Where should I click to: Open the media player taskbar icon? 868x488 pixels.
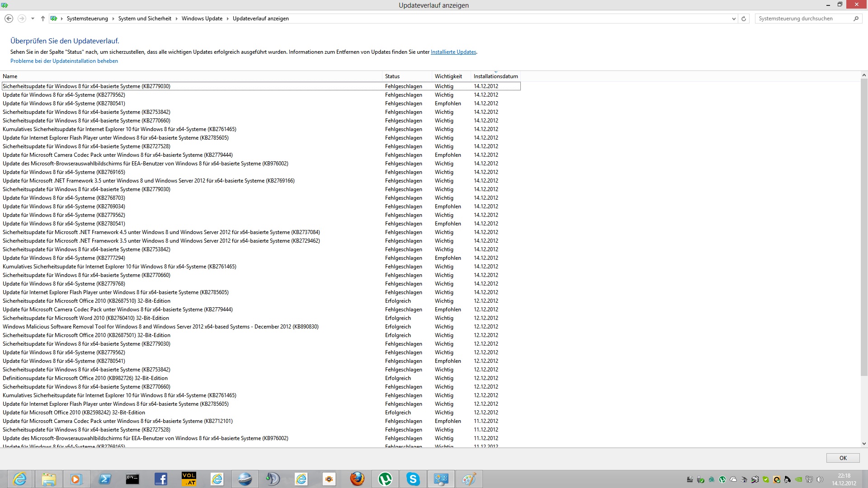click(x=76, y=479)
